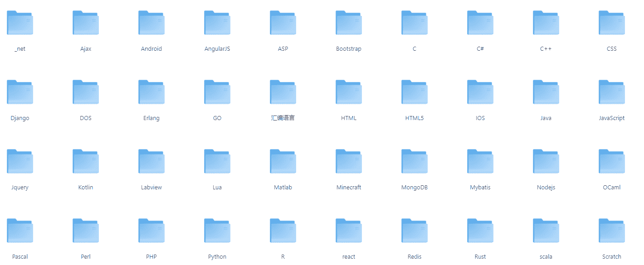Click the Python folder icon

point(217,231)
